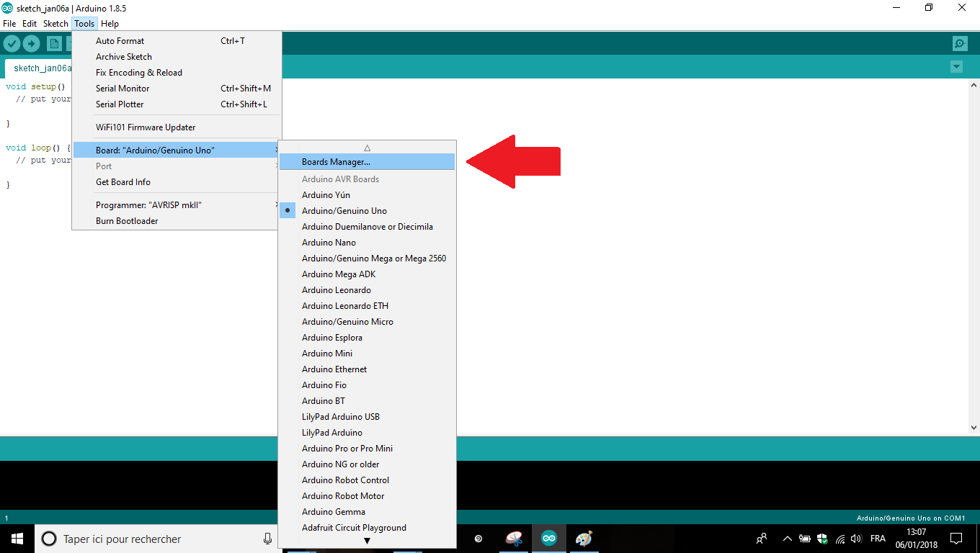Open the notification action center icon

click(x=956, y=539)
